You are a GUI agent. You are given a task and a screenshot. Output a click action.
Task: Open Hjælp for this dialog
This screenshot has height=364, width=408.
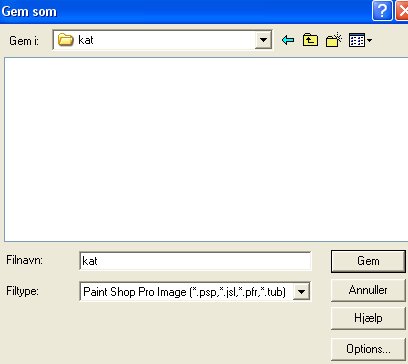[x=368, y=318]
